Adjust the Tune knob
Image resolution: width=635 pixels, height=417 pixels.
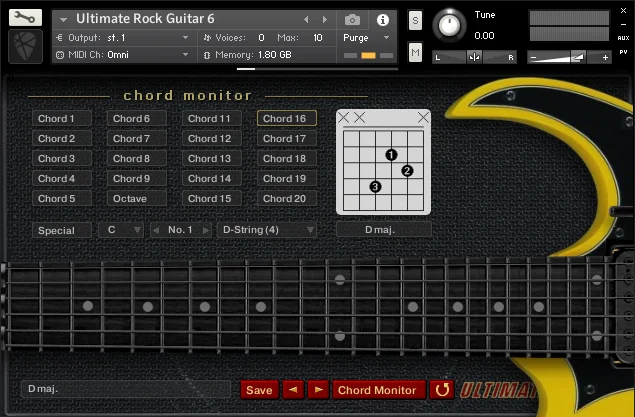point(449,25)
